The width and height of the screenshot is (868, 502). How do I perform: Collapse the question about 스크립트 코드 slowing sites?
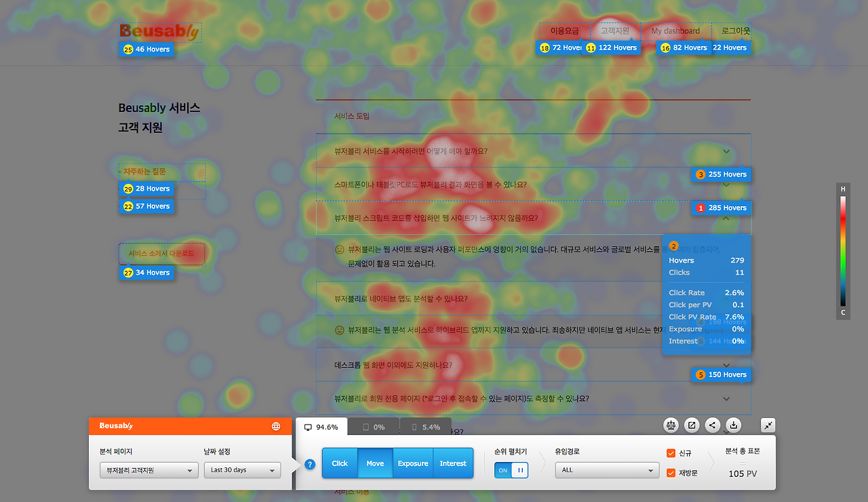pyautogui.click(x=534, y=218)
